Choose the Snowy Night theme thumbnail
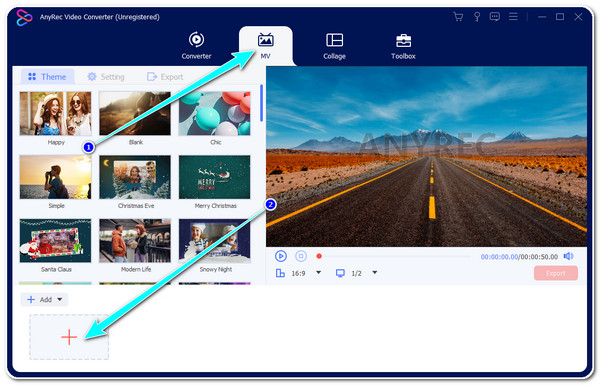600x385 pixels. point(215,240)
